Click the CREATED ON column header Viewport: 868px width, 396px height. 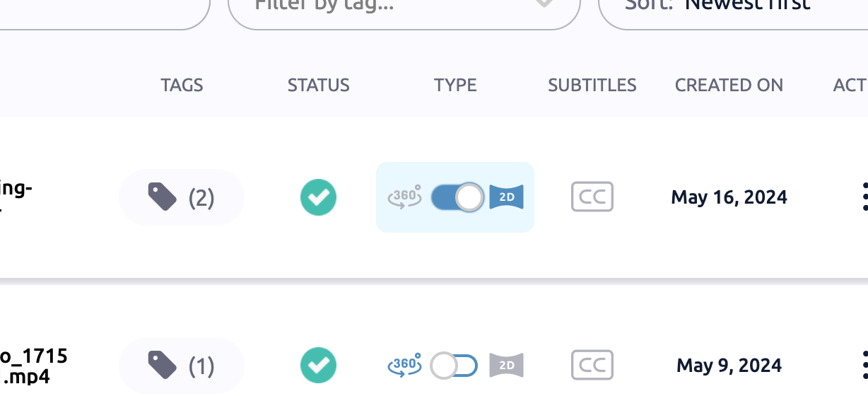pos(729,86)
